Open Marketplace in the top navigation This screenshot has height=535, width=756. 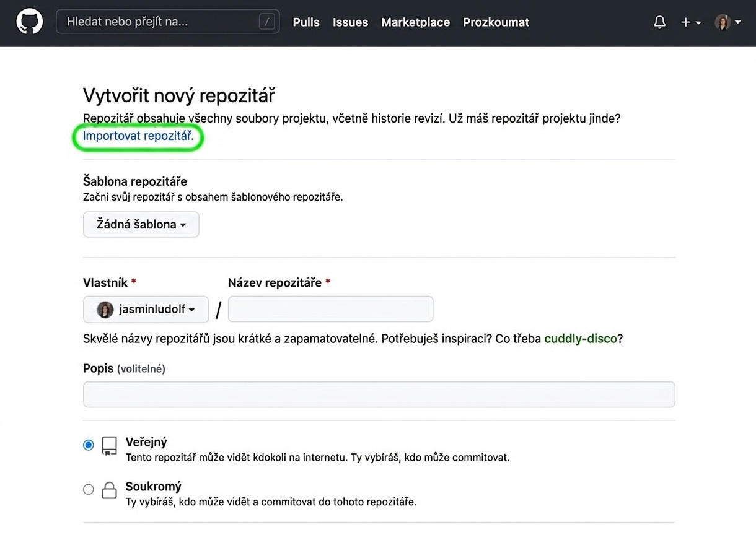pos(415,22)
